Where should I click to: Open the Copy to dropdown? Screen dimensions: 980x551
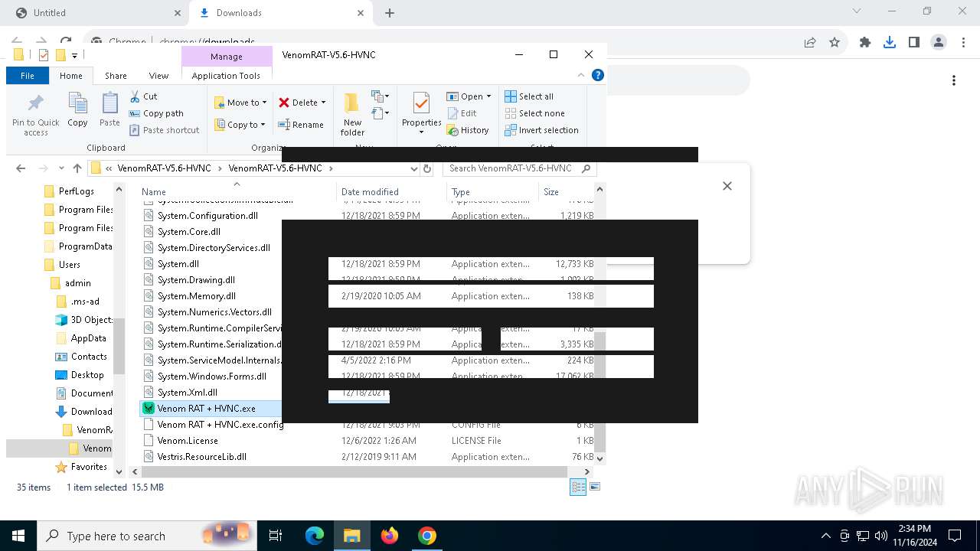(x=240, y=125)
